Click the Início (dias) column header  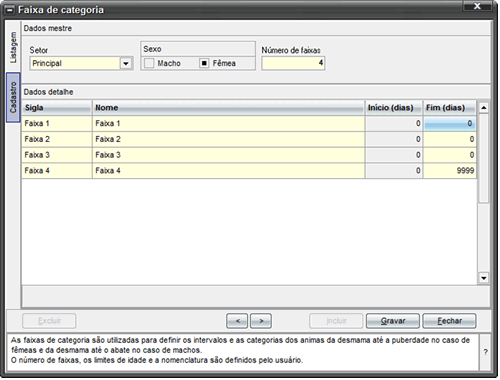click(394, 108)
